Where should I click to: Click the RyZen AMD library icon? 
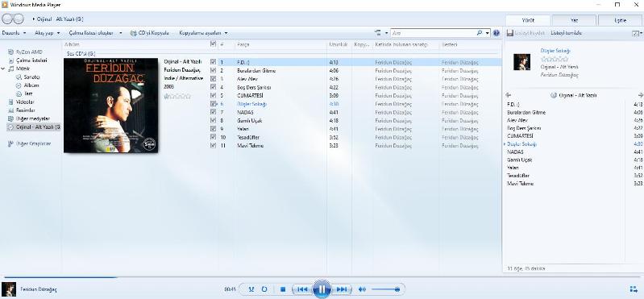click(11, 52)
